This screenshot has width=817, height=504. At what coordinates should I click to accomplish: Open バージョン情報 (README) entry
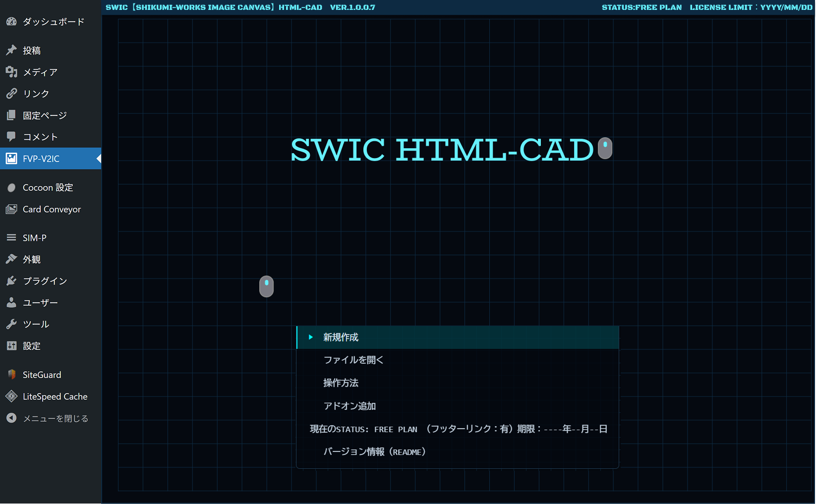click(374, 452)
